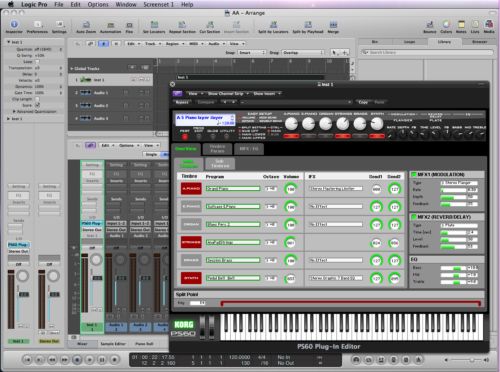This screenshot has width=500, height=372.
Task: Click the Bypass button in plug-in header
Action: pos(182,102)
